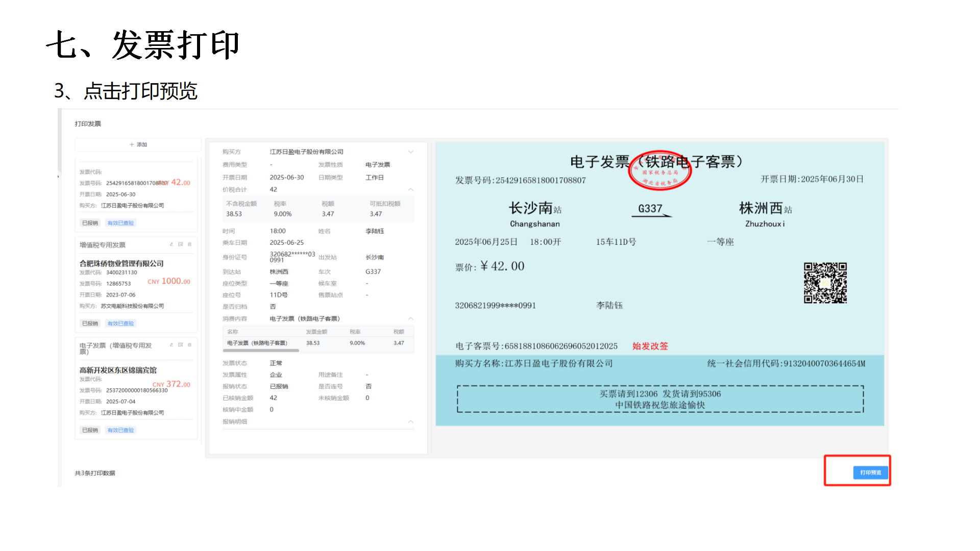Image resolution: width=980 pixels, height=551 pixels.
Task: Click the QR code on invoice preview
Action: pyautogui.click(x=825, y=283)
